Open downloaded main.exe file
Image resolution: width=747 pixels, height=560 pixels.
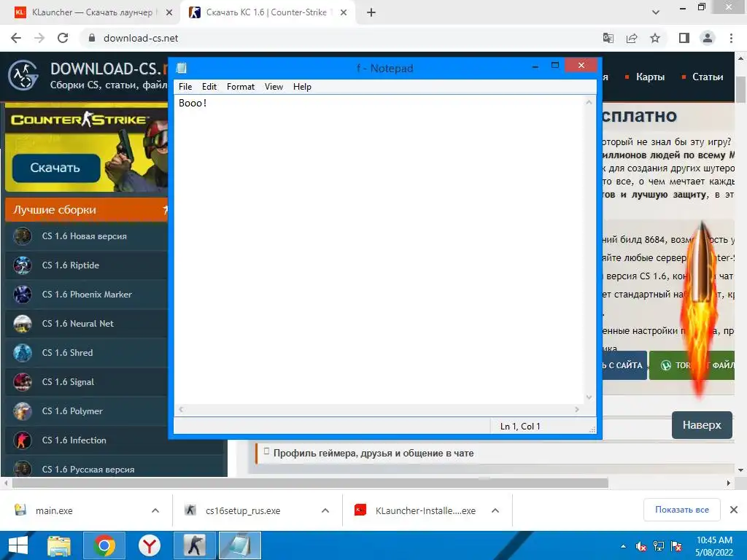point(54,510)
